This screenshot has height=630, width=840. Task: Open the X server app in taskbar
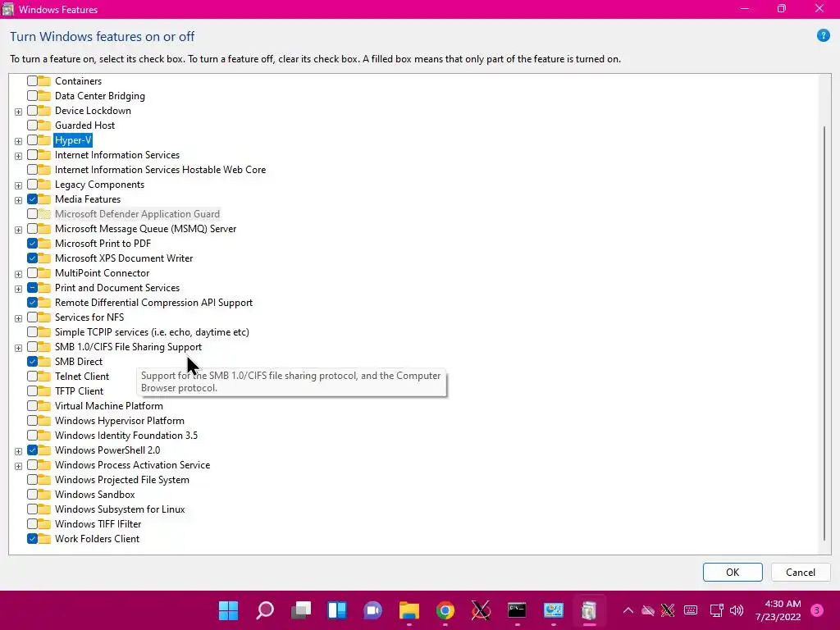click(x=481, y=610)
